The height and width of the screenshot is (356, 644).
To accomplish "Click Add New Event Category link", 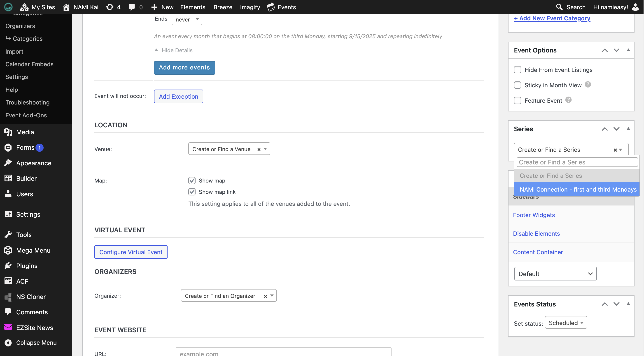I will coord(552,18).
